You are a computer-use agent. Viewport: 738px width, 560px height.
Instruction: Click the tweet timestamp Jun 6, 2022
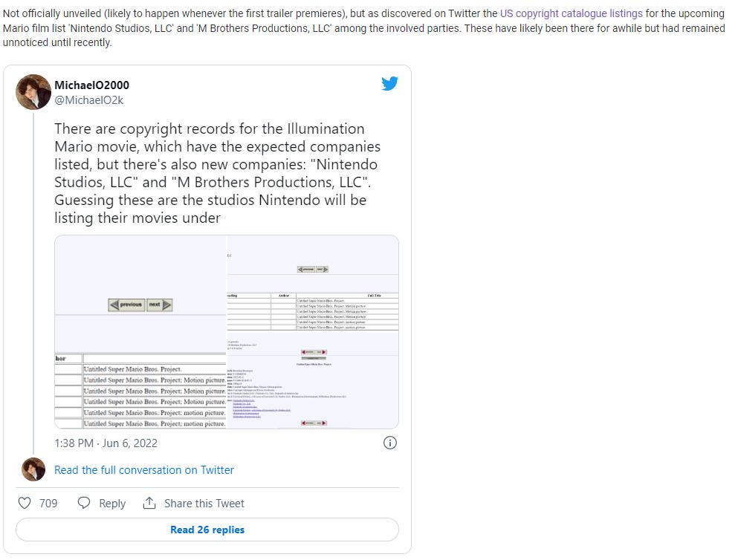(x=106, y=443)
